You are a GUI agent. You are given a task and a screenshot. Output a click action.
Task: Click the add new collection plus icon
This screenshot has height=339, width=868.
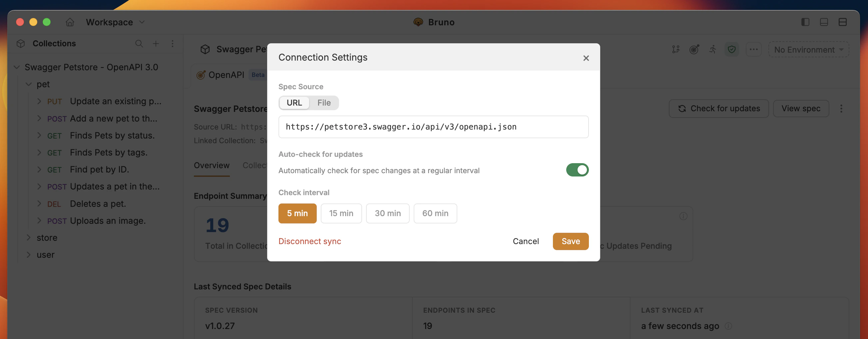[x=156, y=44]
